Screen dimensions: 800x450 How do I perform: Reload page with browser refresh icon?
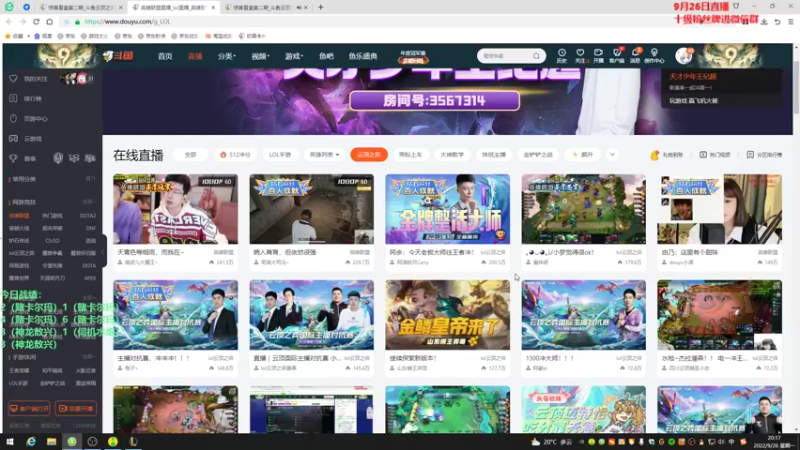tap(36, 21)
